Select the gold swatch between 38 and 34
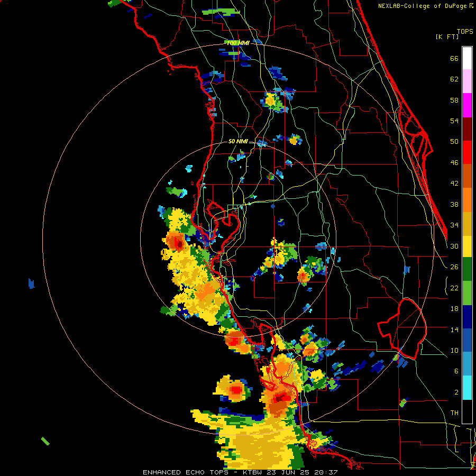 (467, 224)
